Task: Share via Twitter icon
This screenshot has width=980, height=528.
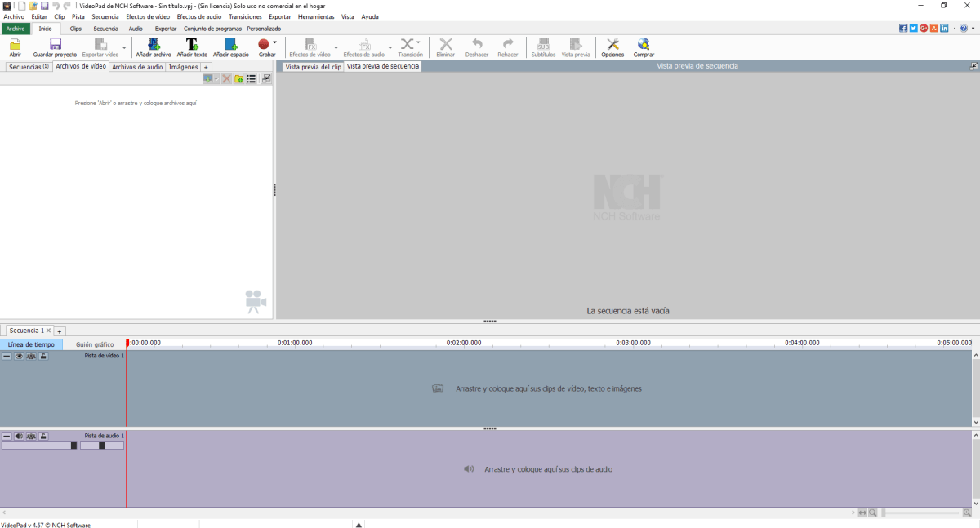Action: [x=914, y=28]
